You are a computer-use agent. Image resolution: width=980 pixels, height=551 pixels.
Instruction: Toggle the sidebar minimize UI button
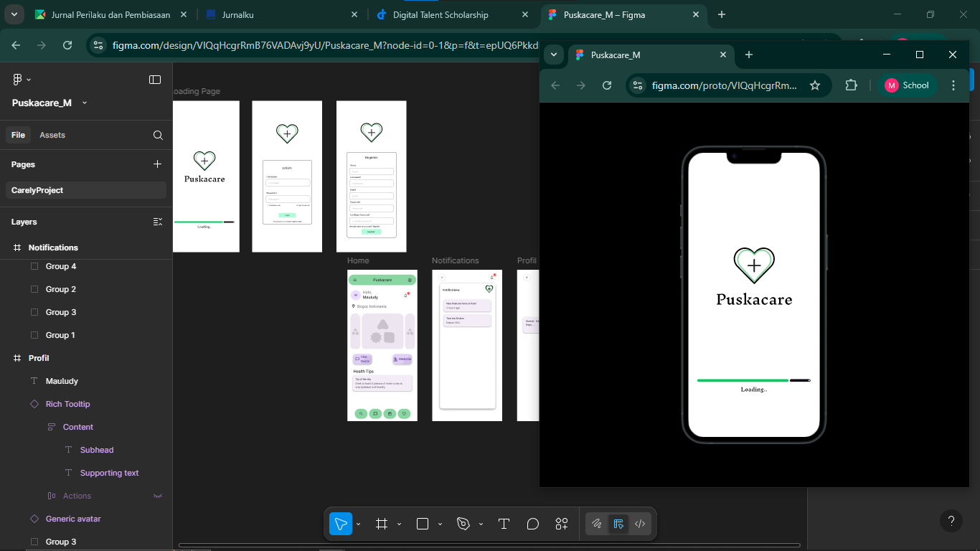tap(155, 80)
